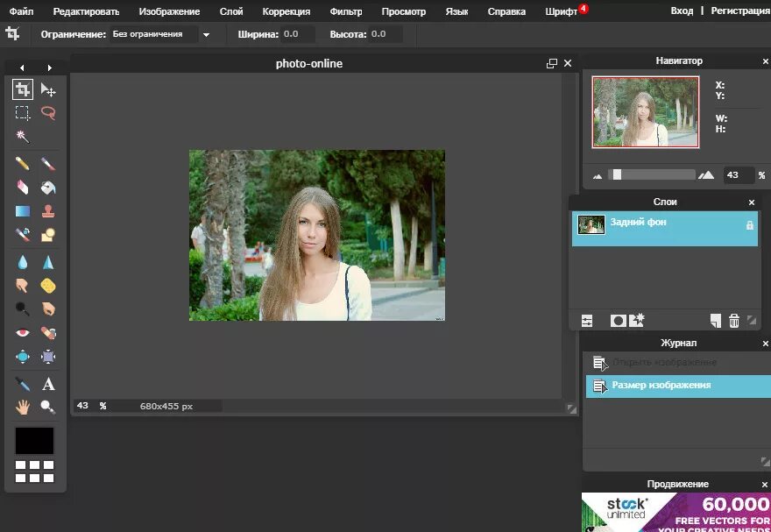
Task: Open the Редактировать menu
Action: (x=86, y=11)
